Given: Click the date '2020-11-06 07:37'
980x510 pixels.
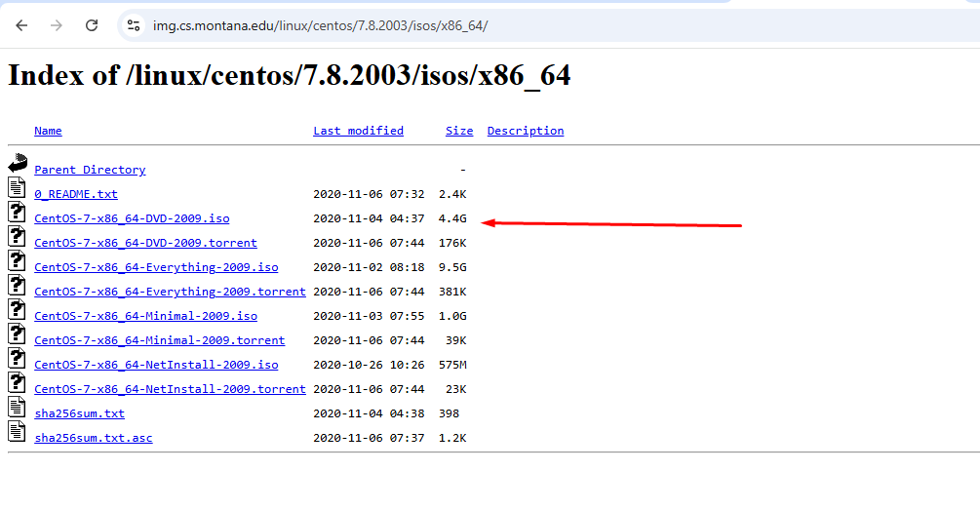Looking at the screenshot, I should (x=369, y=438).
